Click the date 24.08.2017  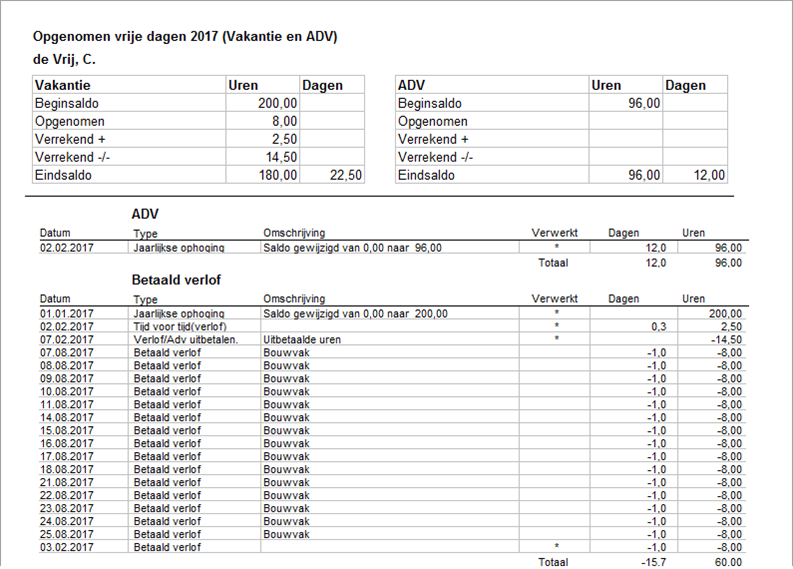[67, 521]
